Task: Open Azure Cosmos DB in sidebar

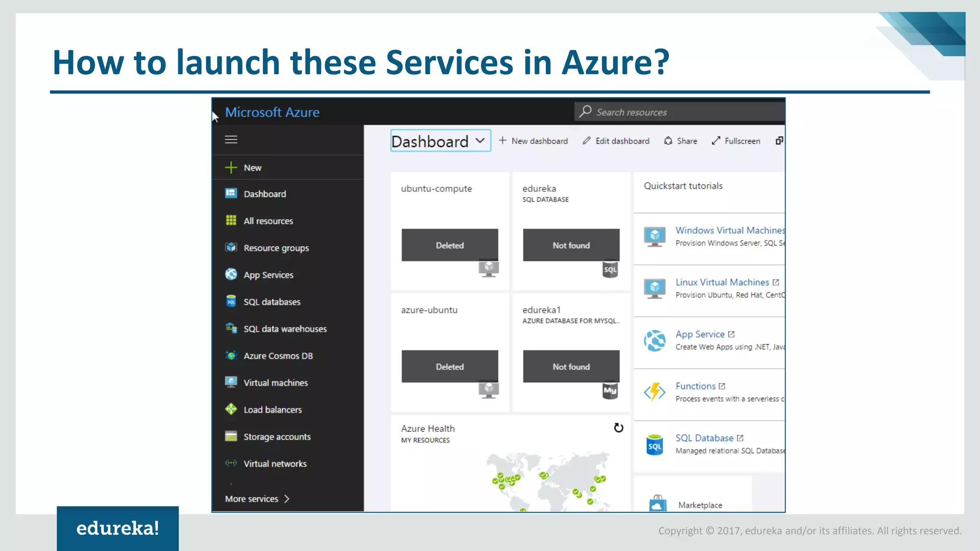Action: pyautogui.click(x=288, y=356)
